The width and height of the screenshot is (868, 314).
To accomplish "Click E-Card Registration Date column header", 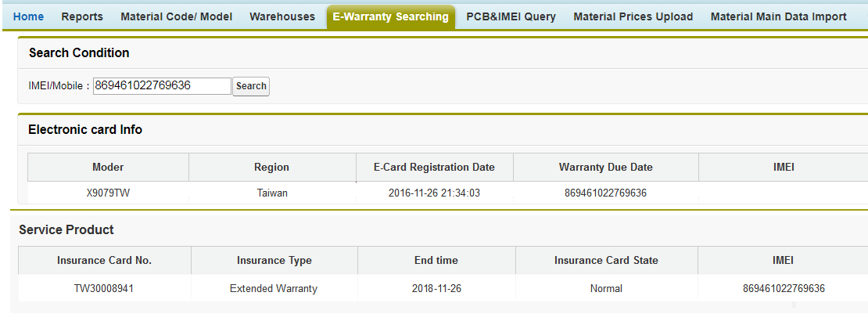I will click(x=434, y=167).
